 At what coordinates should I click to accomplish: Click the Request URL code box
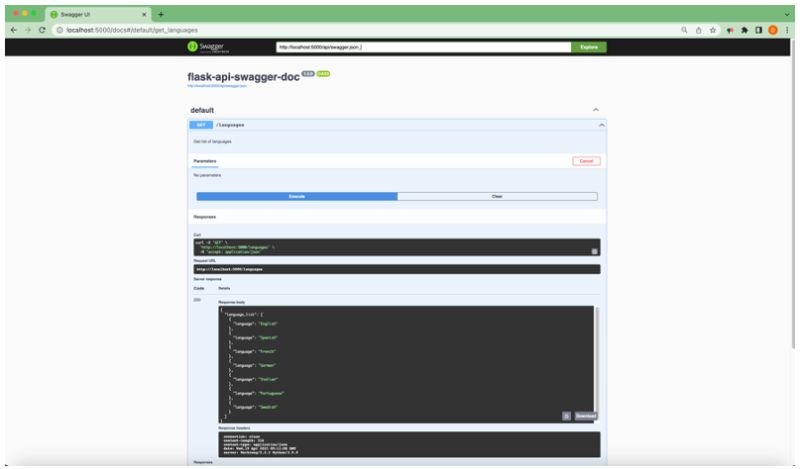(x=397, y=269)
